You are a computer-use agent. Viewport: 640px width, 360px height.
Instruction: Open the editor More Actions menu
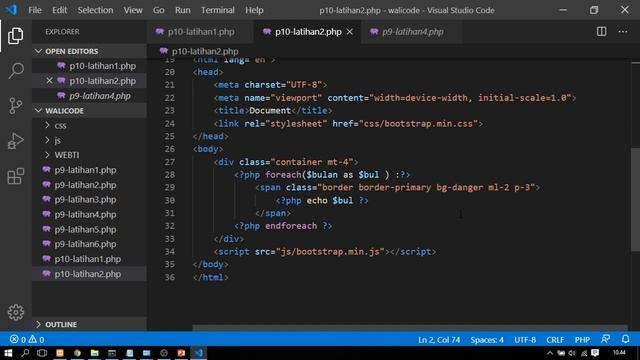click(x=622, y=31)
